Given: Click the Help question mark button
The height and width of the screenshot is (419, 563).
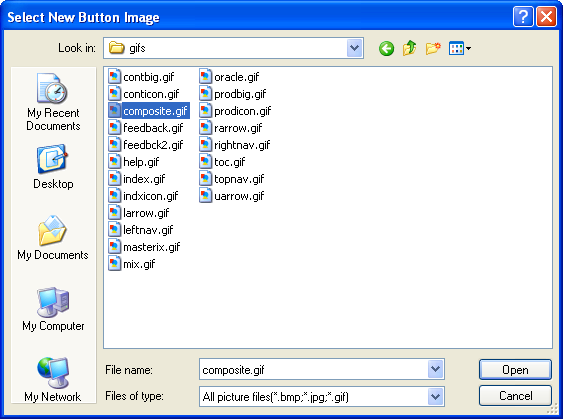Looking at the screenshot, I should coord(523,17).
